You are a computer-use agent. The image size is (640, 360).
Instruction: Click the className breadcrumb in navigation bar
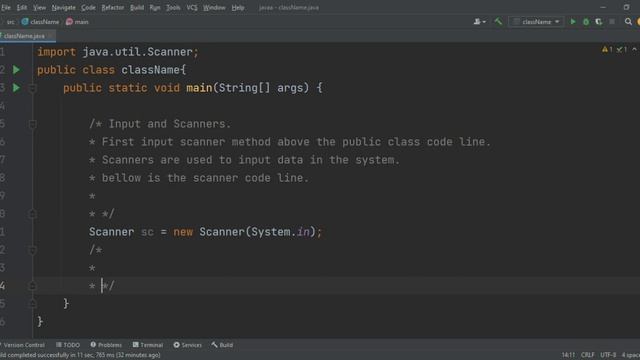click(40, 22)
